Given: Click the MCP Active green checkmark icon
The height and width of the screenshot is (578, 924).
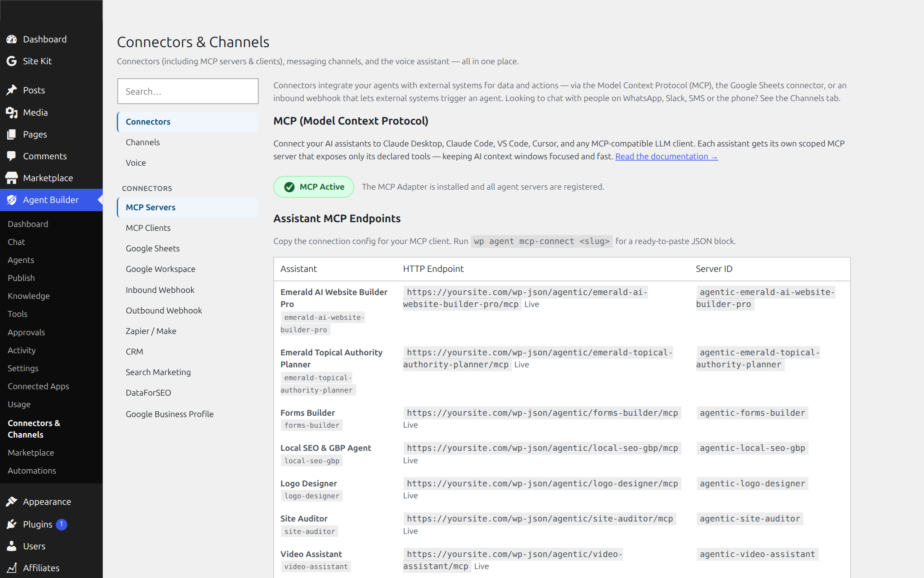Looking at the screenshot, I should pyautogui.click(x=289, y=187).
